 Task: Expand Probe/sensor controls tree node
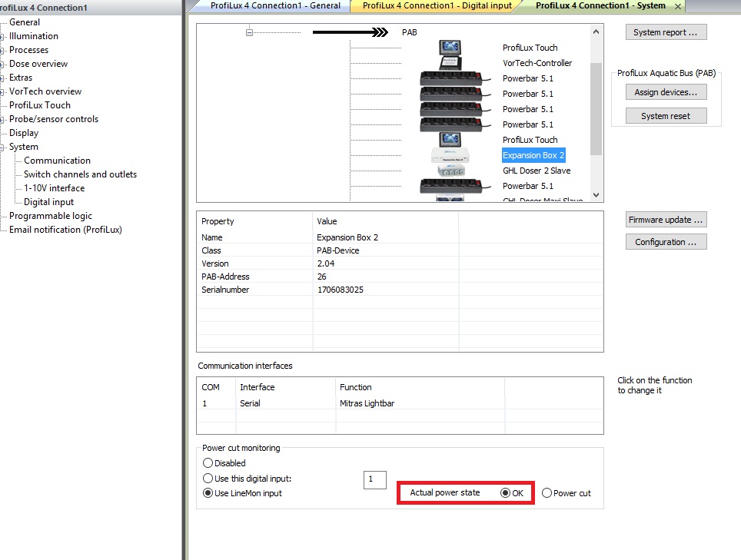point(2,120)
